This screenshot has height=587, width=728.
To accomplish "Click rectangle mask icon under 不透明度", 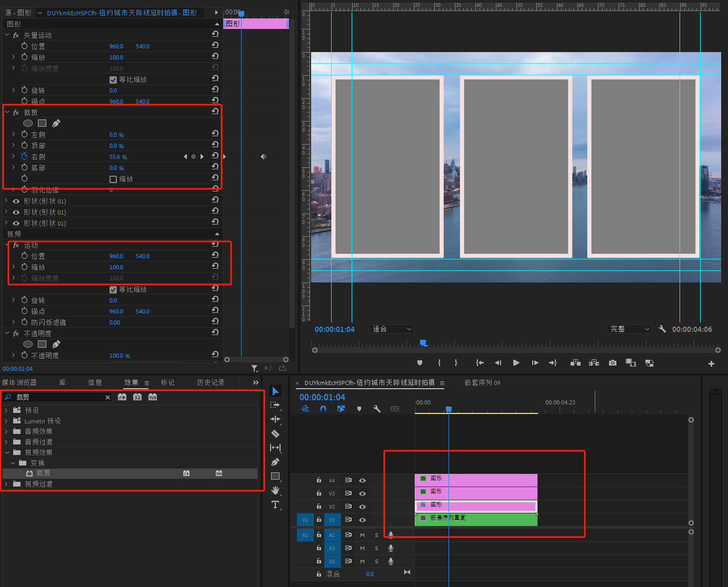I will 42,344.
